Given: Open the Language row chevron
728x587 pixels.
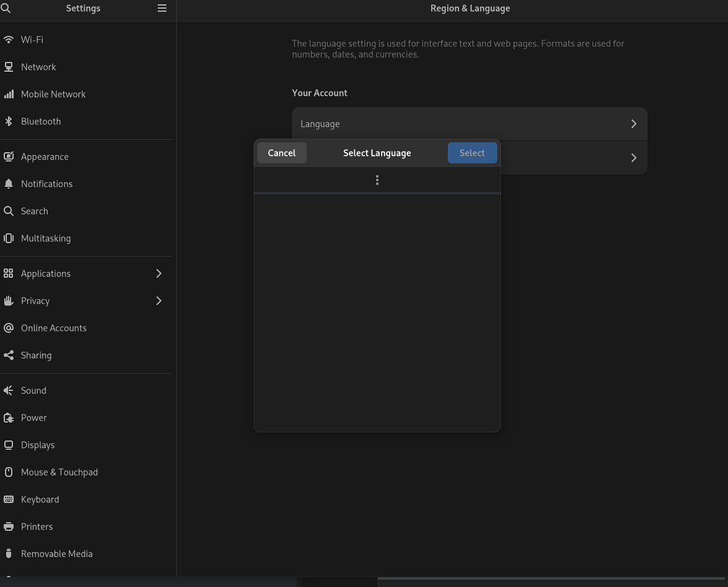Looking at the screenshot, I should (633, 124).
